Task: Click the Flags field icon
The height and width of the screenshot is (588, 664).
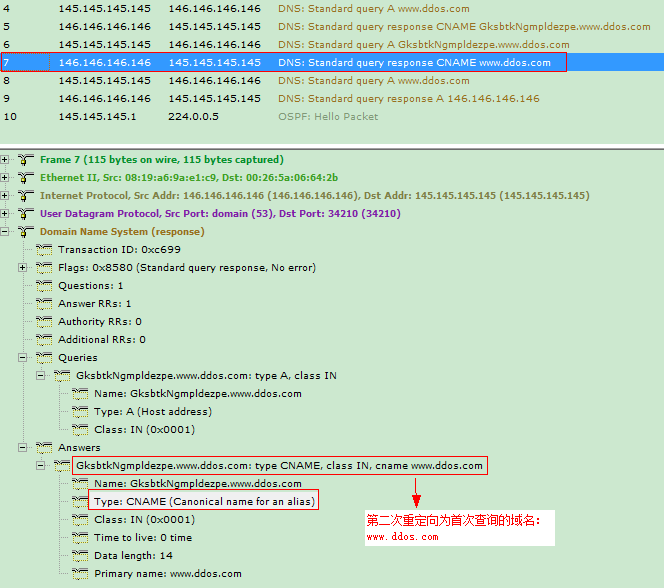Action: pyautogui.click(x=44, y=268)
